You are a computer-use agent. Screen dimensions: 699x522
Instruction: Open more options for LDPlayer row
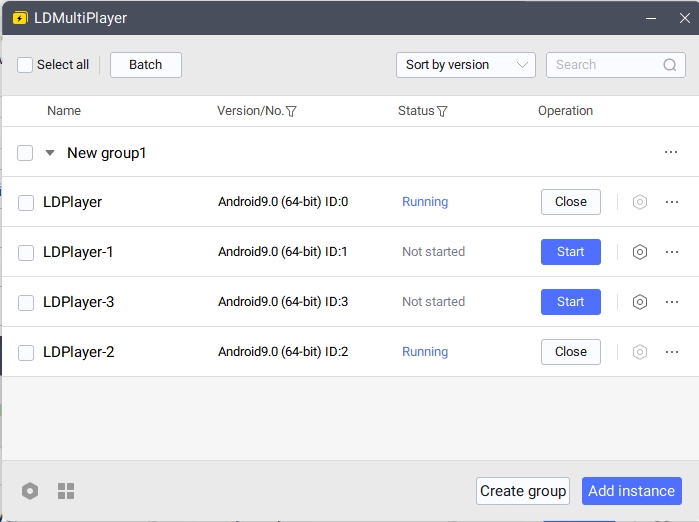point(672,202)
